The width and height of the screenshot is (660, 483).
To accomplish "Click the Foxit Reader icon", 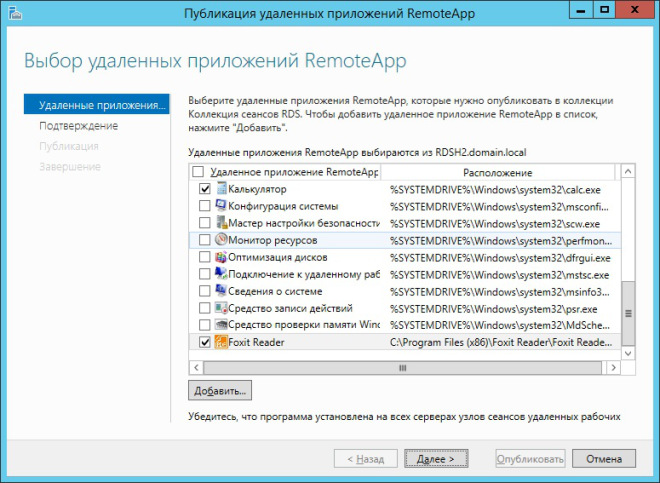I will click(220, 342).
